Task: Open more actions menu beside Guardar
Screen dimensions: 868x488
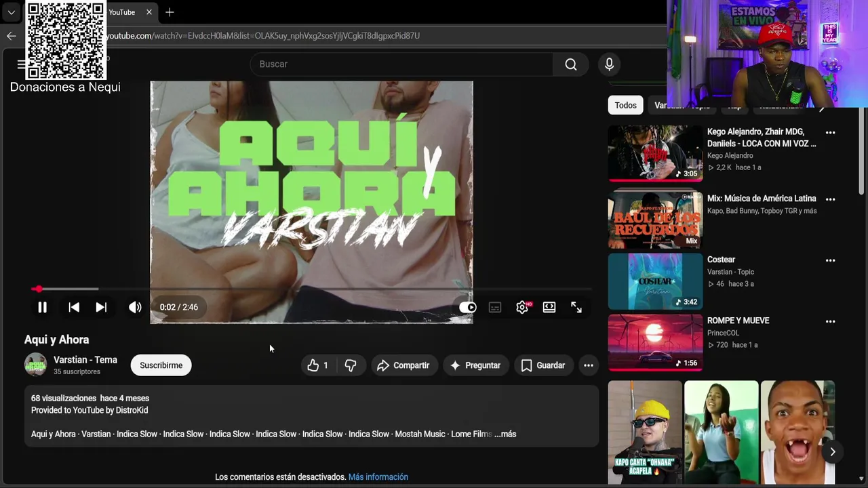Action: (x=589, y=365)
